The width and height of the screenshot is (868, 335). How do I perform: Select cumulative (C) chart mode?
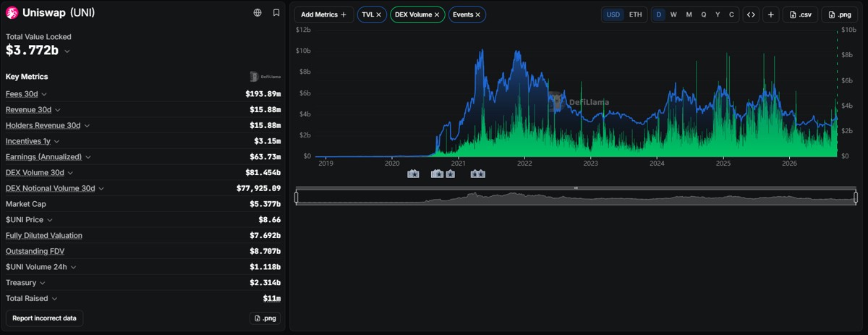pyautogui.click(x=731, y=14)
